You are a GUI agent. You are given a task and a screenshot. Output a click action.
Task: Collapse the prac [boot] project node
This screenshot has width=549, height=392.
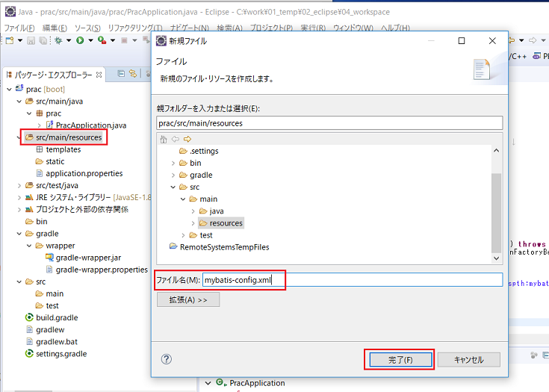coord(10,90)
